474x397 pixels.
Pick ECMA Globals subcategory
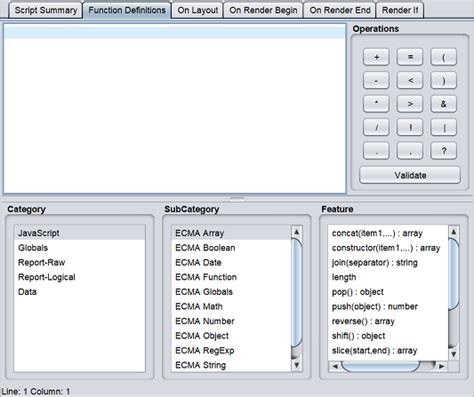click(231, 292)
